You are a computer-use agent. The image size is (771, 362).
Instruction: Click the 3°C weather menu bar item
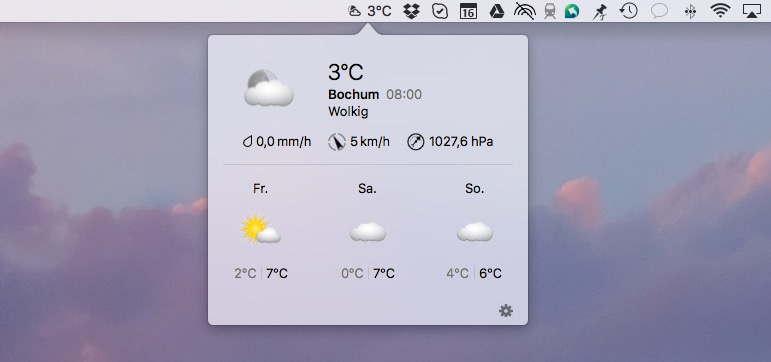point(370,11)
